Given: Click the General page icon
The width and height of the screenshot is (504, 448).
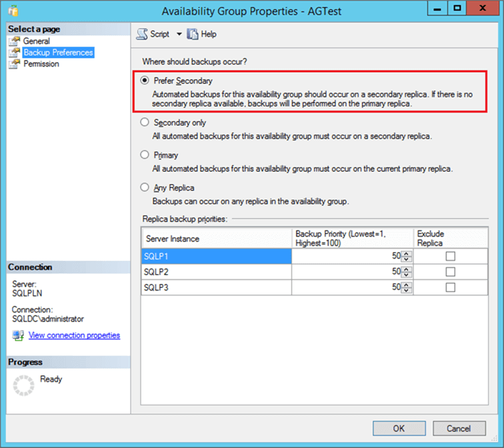Looking at the screenshot, I should pos(14,41).
